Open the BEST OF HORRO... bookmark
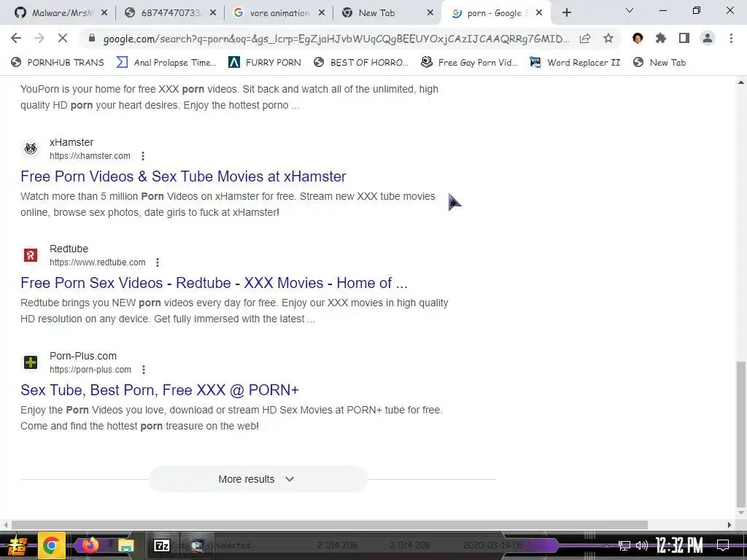The width and height of the screenshot is (747, 560). pos(361,63)
